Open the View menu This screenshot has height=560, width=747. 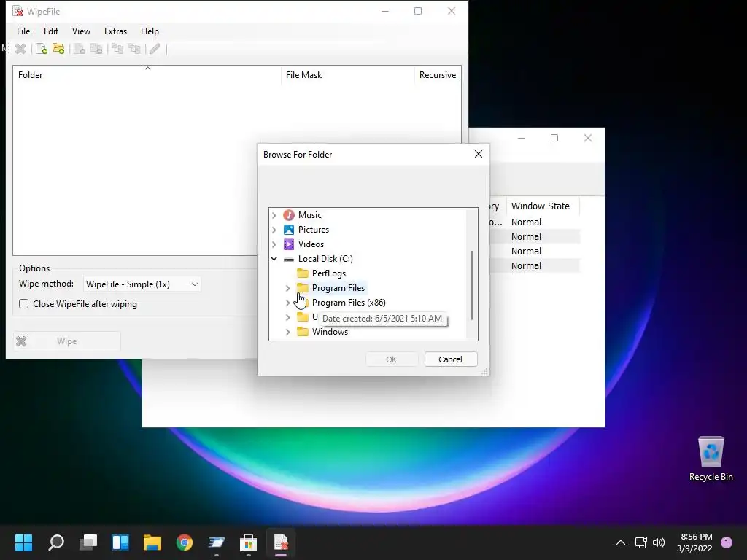pyautogui.click(x=81, y=31)
